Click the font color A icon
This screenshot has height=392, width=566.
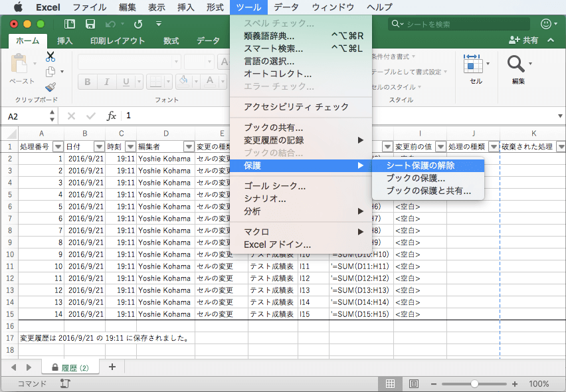tap(210, 81)
